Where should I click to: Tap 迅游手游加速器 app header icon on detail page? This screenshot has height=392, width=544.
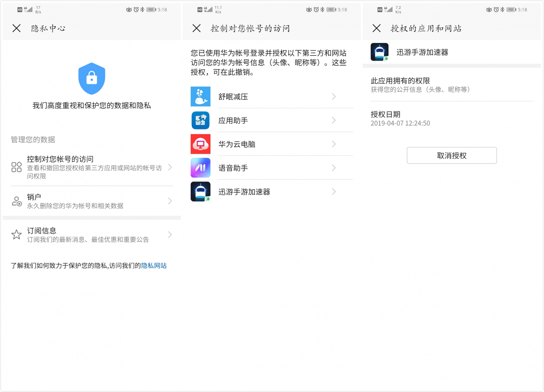(379, 52)
